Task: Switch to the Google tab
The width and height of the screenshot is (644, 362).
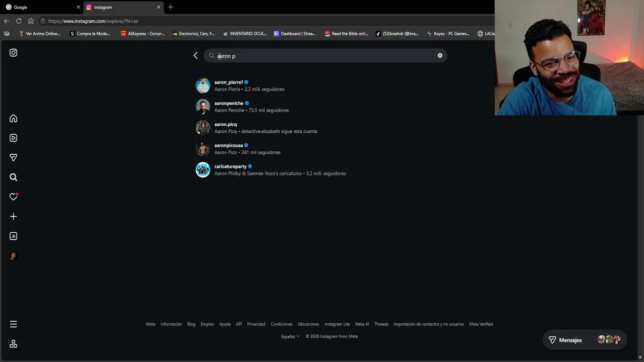Action: click(x=42, y=7)
